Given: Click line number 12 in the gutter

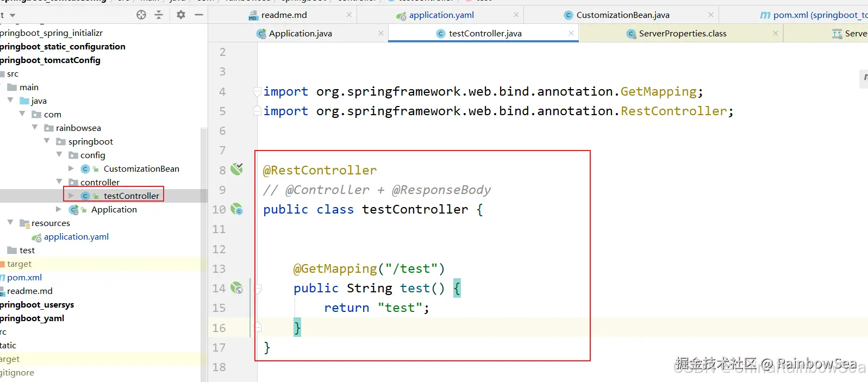Looking at the screenshot, I should [x=219, y=249].
